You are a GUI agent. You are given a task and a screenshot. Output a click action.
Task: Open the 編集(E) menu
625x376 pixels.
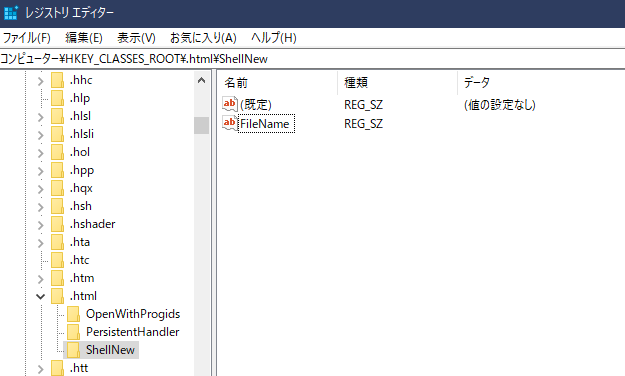pyautogui.click(x=84, y=38)
